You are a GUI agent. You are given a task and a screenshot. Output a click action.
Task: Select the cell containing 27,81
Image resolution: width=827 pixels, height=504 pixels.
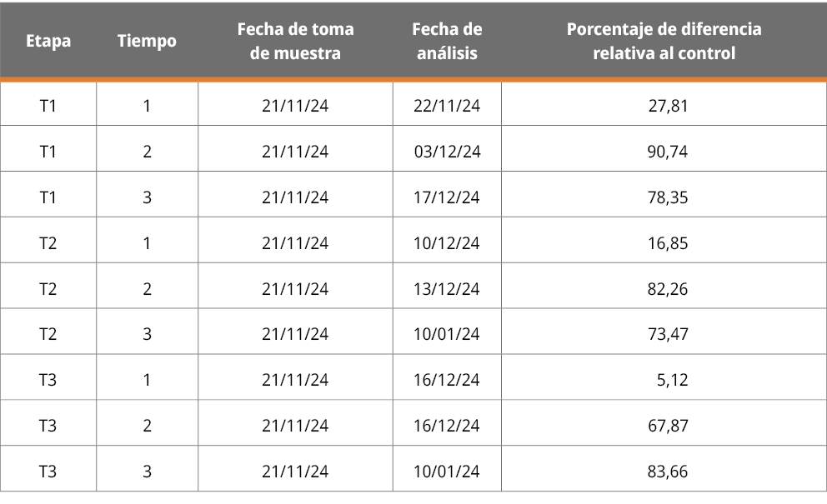click(668, 106)
